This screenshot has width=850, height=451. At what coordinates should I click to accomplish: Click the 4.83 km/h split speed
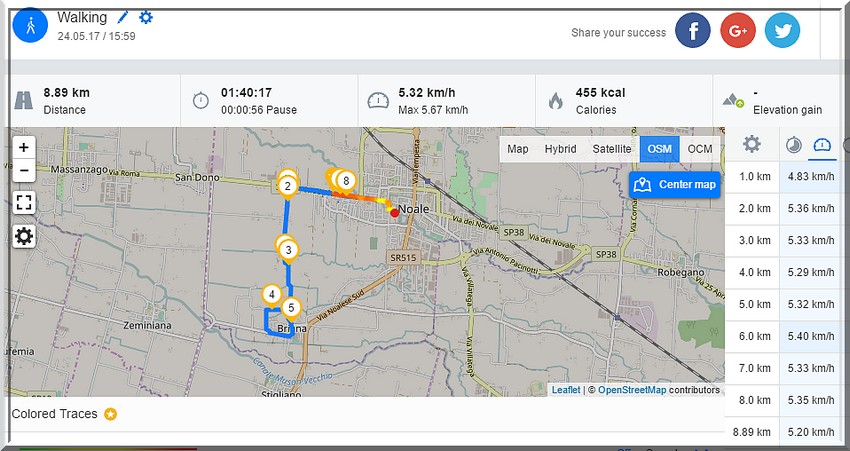811,177
